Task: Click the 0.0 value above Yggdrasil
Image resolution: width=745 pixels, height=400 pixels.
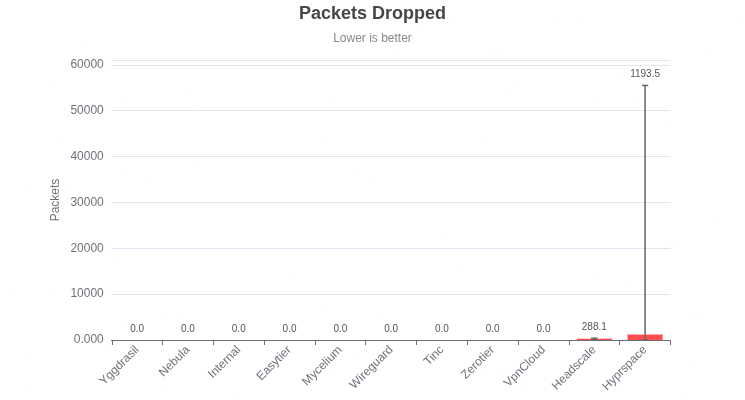Action: (x=137, y=329)
